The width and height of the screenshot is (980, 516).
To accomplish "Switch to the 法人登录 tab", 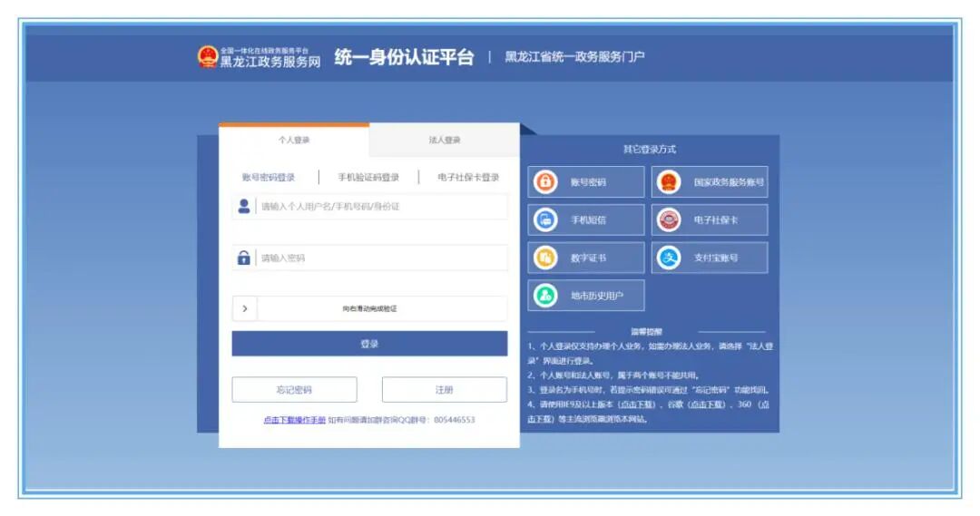I will point(445,140).
